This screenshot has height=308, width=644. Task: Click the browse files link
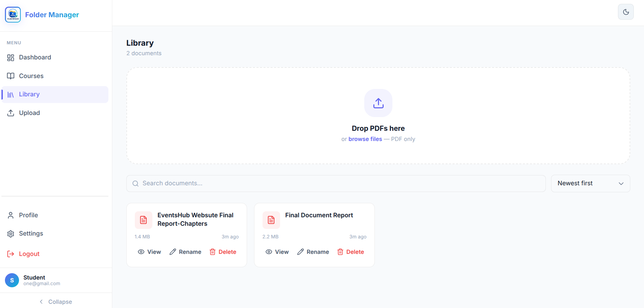point(365,139)
